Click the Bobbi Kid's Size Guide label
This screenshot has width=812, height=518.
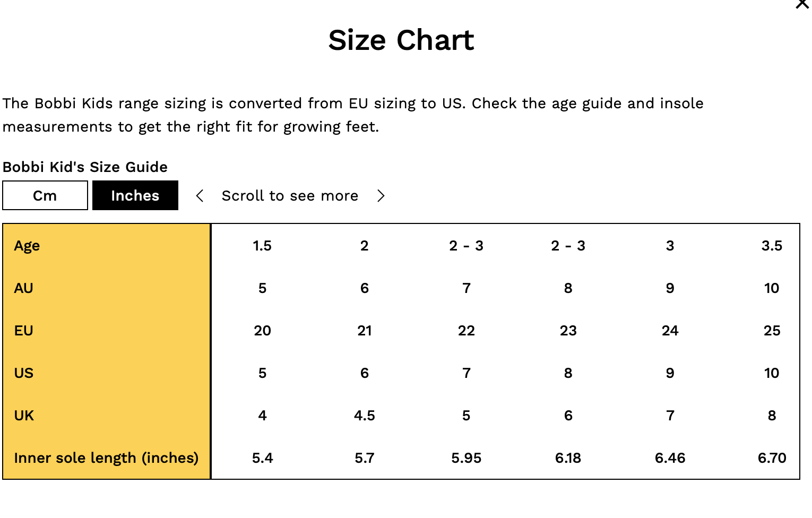pos(85,167)
